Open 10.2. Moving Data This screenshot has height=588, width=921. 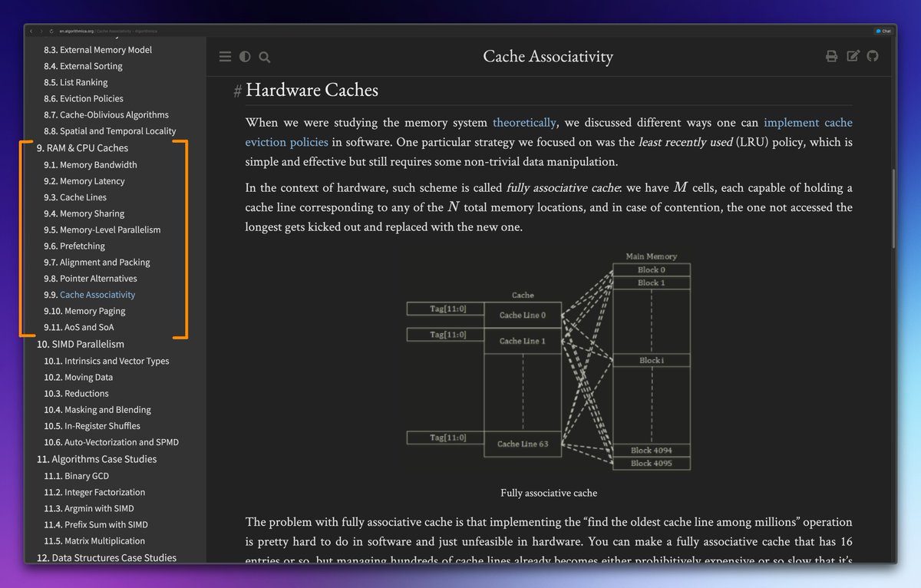point(78,377)
